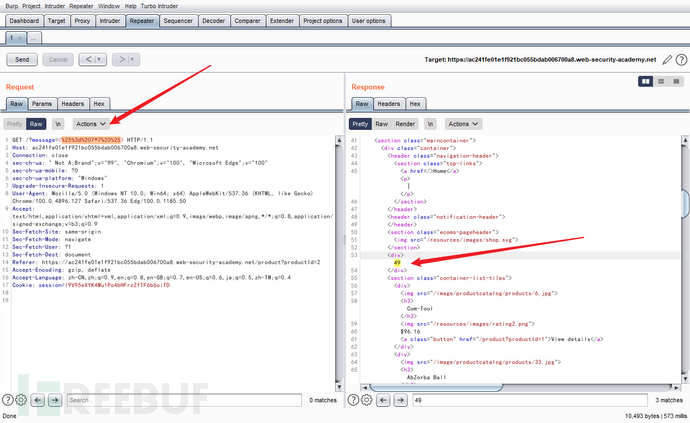The width and height of the screenshot is (690, 423).
Task: Go to previous match in request search
Action: 37,400
